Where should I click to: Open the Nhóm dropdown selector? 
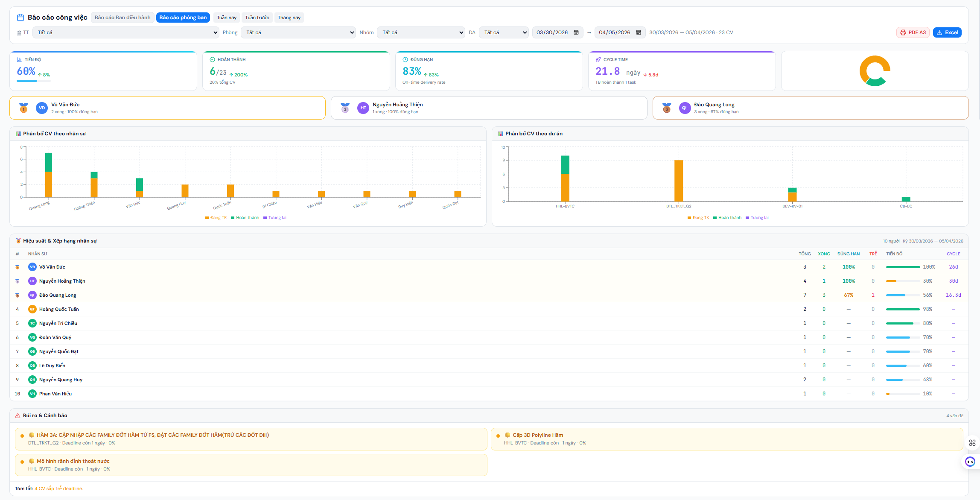420,32
